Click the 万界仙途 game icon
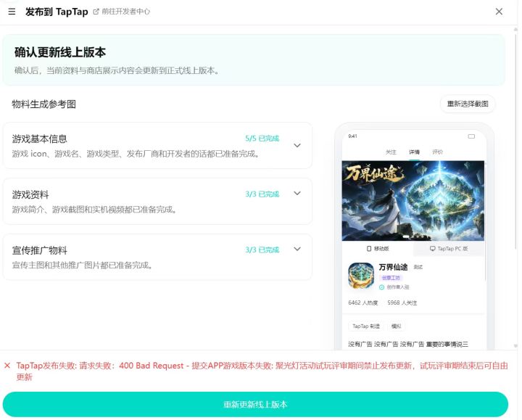Viewport: 522px width, 420px height. (x=361, y=276)
